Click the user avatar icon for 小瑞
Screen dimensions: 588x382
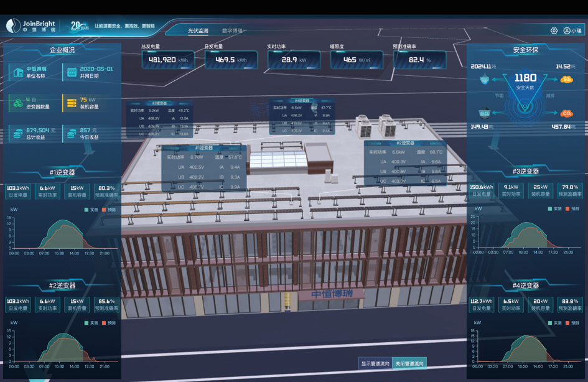coord(567,30)
